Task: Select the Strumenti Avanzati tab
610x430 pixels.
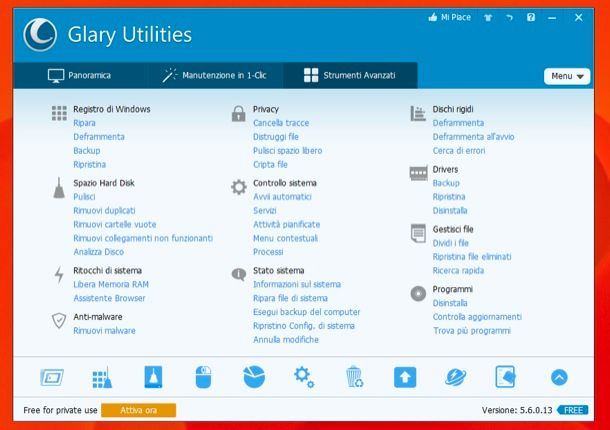Action: pos(350,75)
